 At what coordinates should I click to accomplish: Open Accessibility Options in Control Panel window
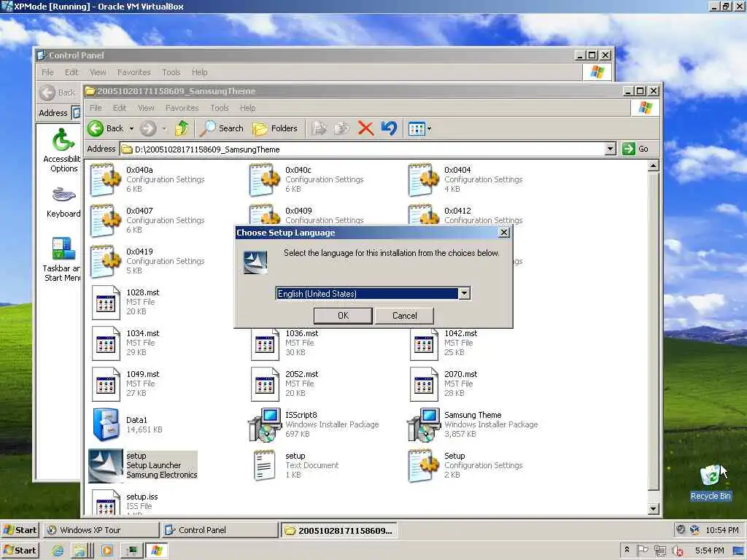point(63,150)
